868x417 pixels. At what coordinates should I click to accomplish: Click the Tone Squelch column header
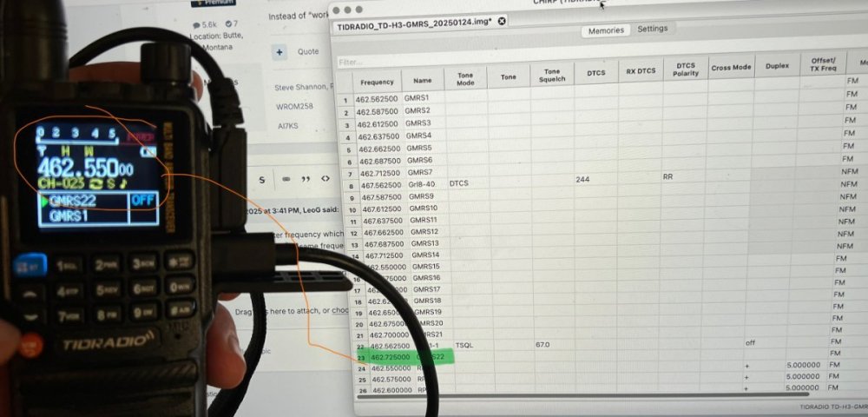click(551, 76)
